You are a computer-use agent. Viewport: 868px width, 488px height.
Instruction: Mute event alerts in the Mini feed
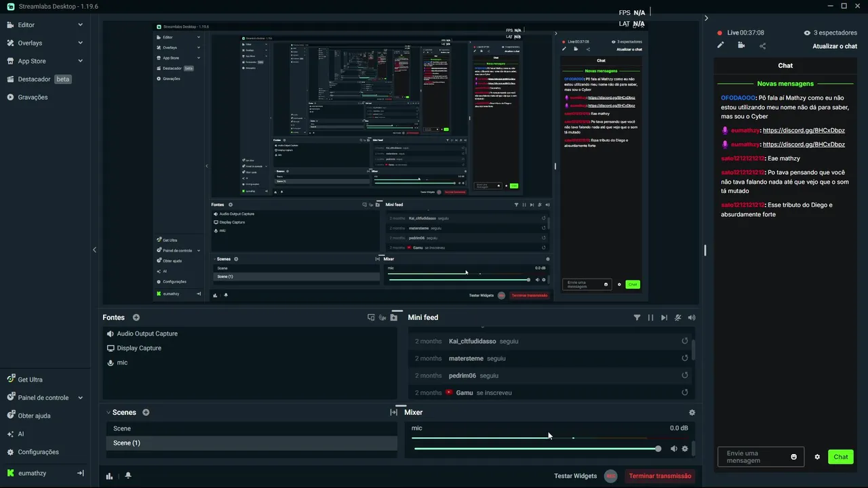(x=678, y=317)
